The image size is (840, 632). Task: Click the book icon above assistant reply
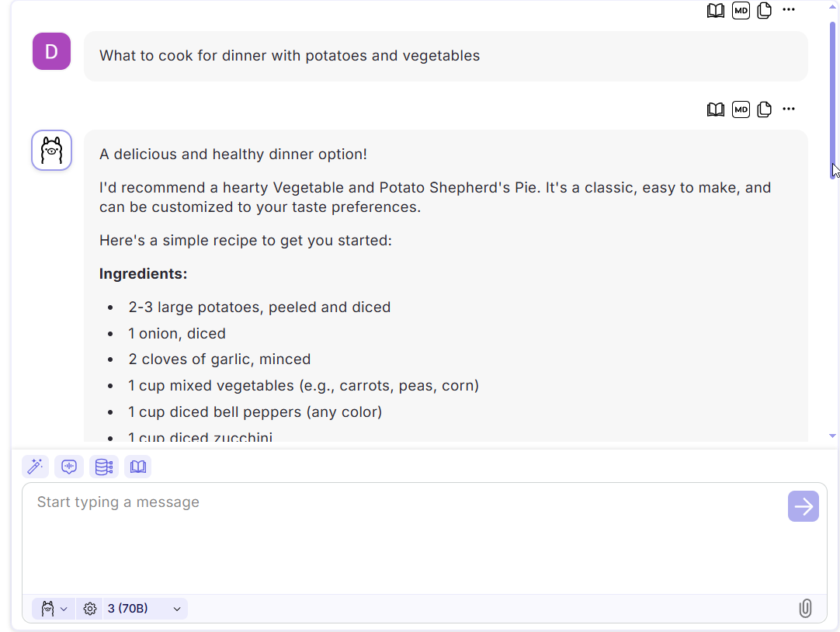coord(715,109)
